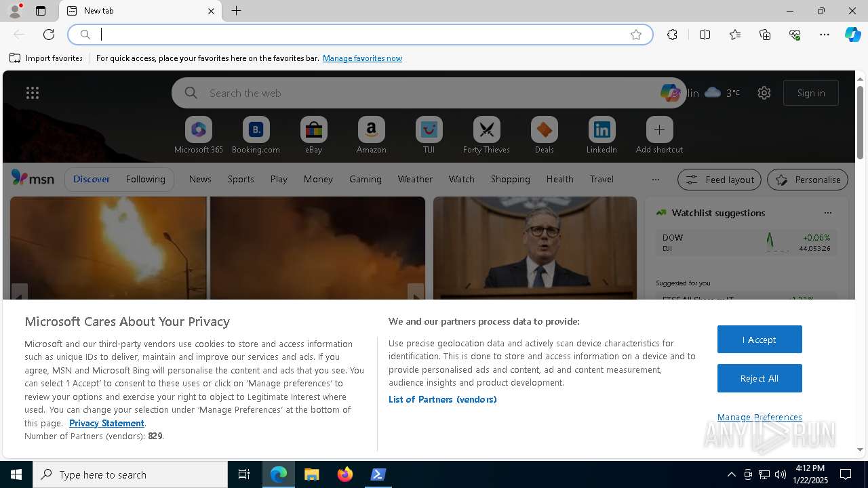The width and height of the screenshot is (868, 488).
Task: Open the Copilot sidebar icon
Action: point(852,35)
